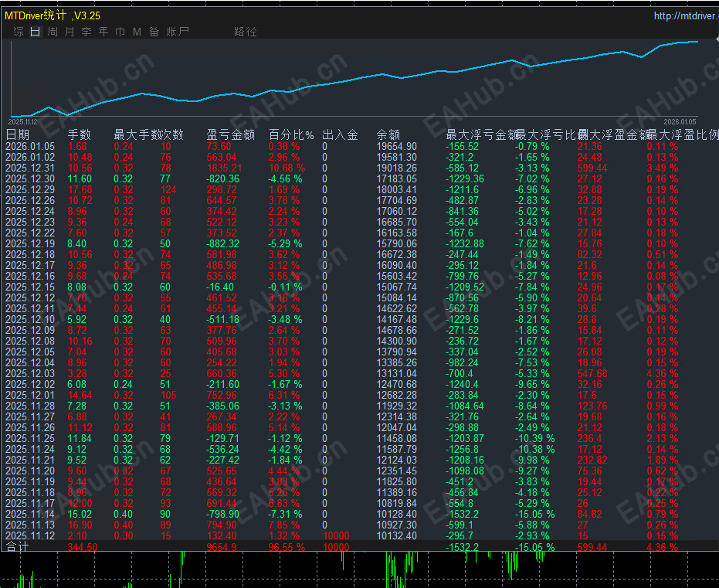Select the M toolbar icon
Screen dimensions: 719x588
pyautogui.click(x=137, y=32)
